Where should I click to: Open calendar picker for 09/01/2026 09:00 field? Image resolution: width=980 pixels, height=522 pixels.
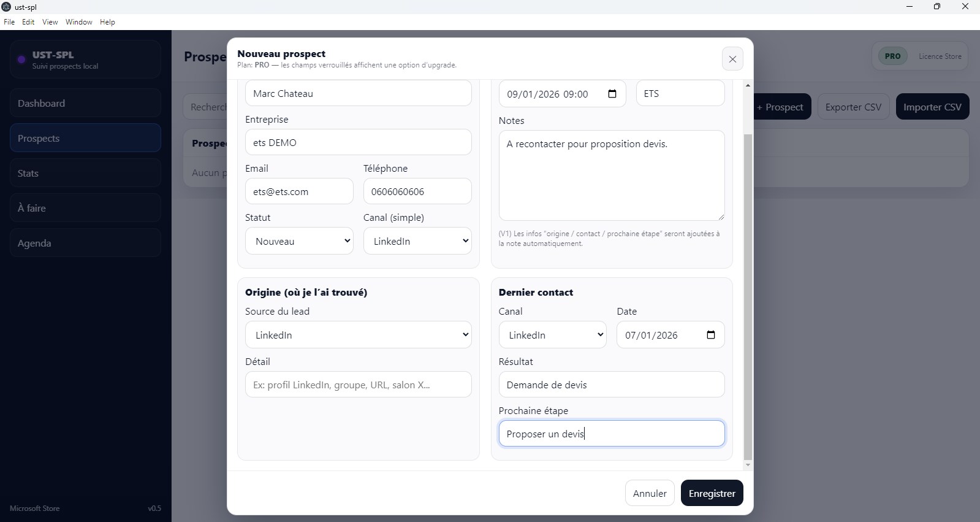pyautogui.click(x=612, y=94)
